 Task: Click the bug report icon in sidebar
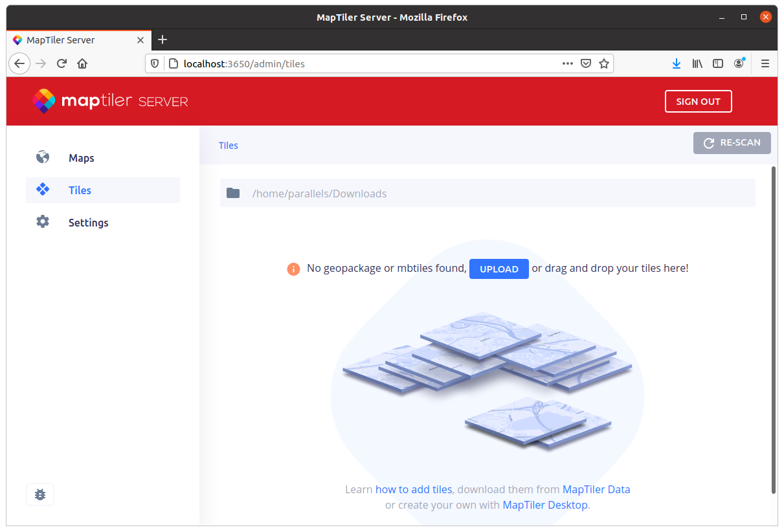(x=40, y=494)
